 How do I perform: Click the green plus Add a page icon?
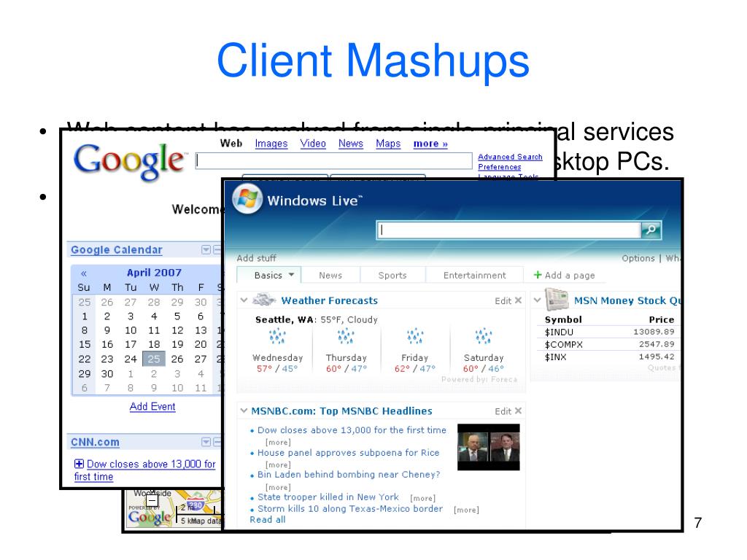point(538,275)
